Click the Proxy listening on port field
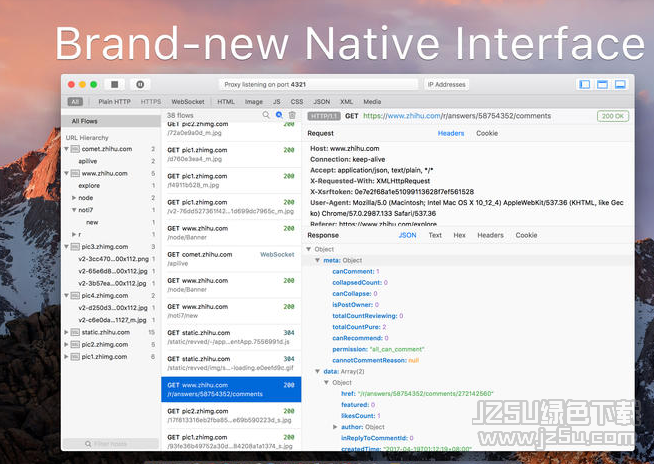654x464 pixels. 318,84
